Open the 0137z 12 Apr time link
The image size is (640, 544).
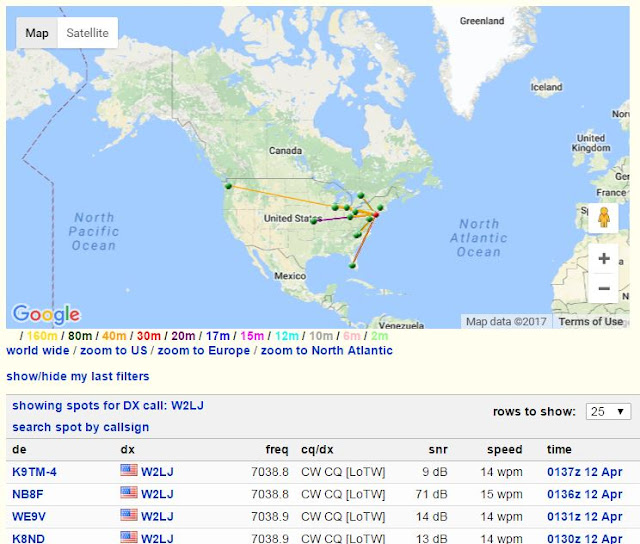[584, 472]
